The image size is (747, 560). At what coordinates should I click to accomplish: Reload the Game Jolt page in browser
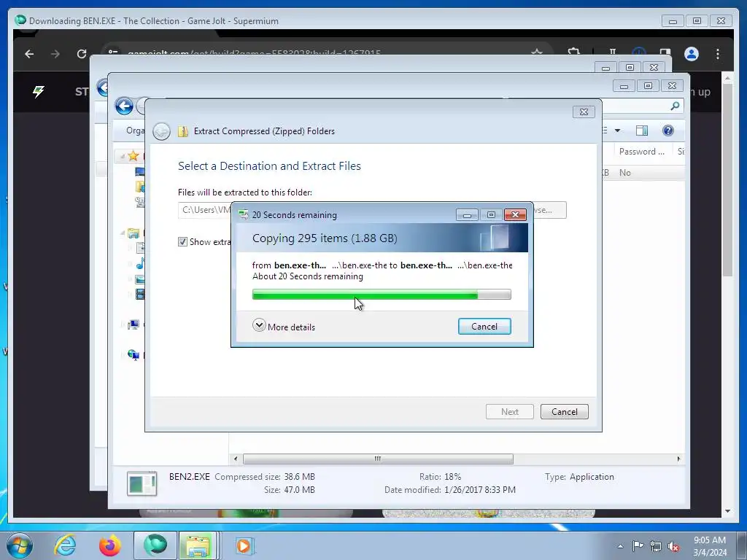click(82, 54)
